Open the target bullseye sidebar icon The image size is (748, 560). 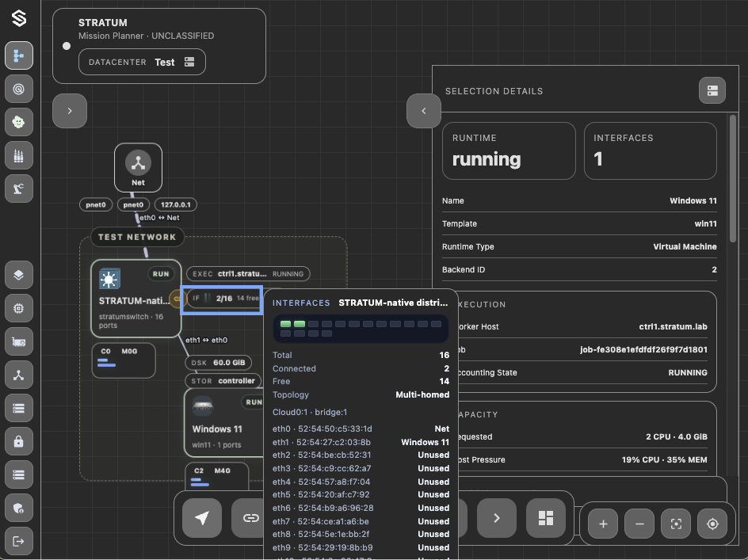19,89
